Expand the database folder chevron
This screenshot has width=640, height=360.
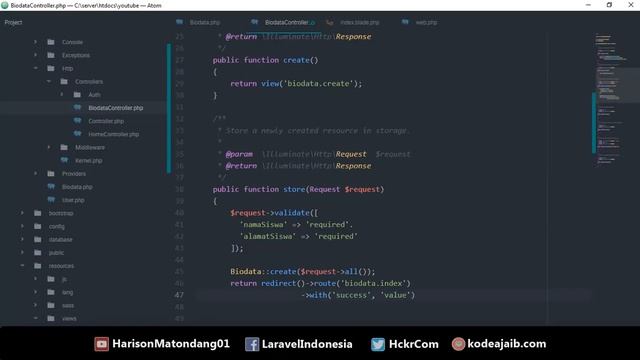[22, 239]
